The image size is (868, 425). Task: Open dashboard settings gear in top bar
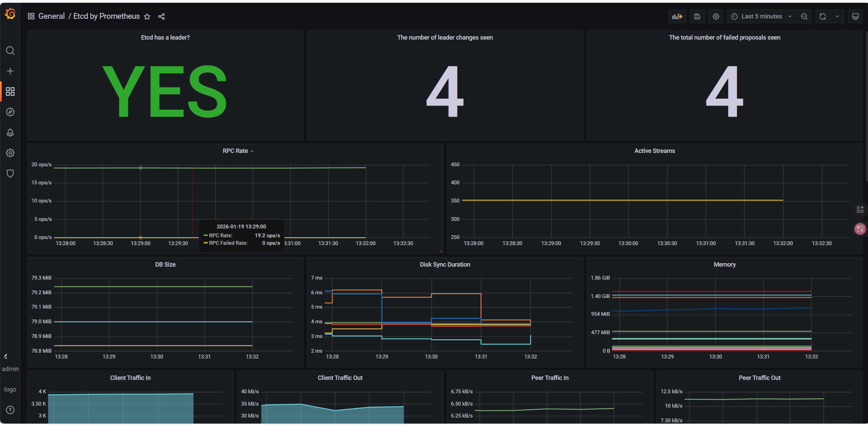click(716, 16)
